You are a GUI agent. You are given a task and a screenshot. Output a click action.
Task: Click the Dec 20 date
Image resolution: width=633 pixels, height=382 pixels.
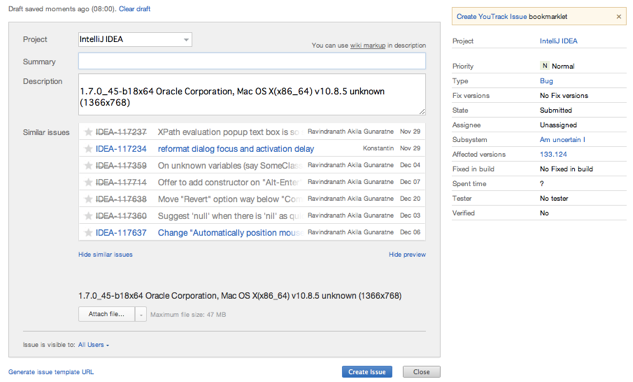pyautogui.click(x=410, y=199)
